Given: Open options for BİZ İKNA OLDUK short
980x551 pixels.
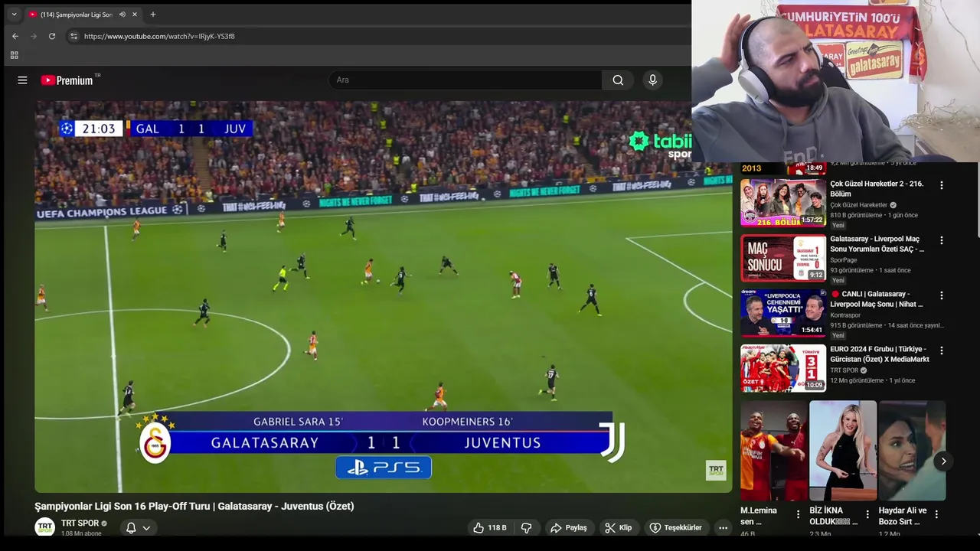Looking at the screenshot, I should 867,514.
